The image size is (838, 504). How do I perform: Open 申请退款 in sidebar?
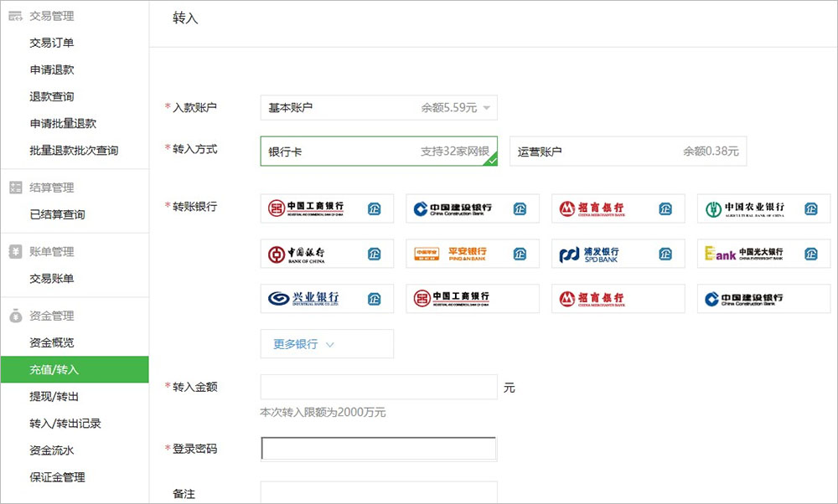[52, 69]
